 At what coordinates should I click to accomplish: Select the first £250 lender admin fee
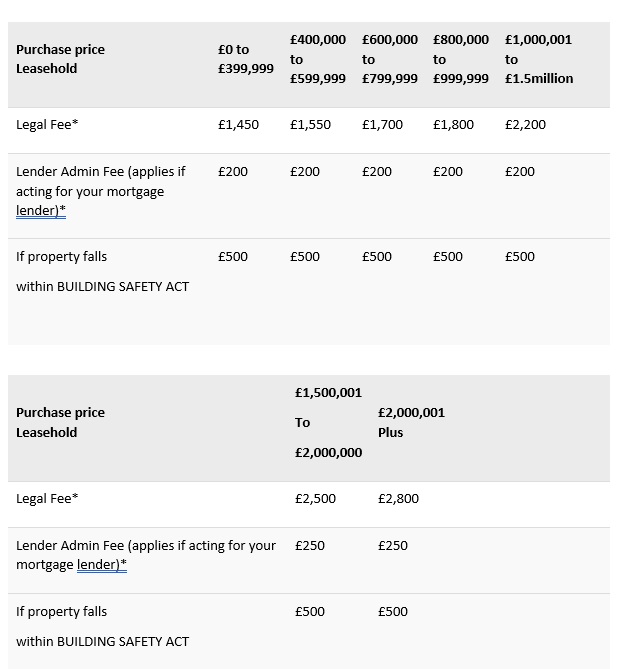point(310,546)
